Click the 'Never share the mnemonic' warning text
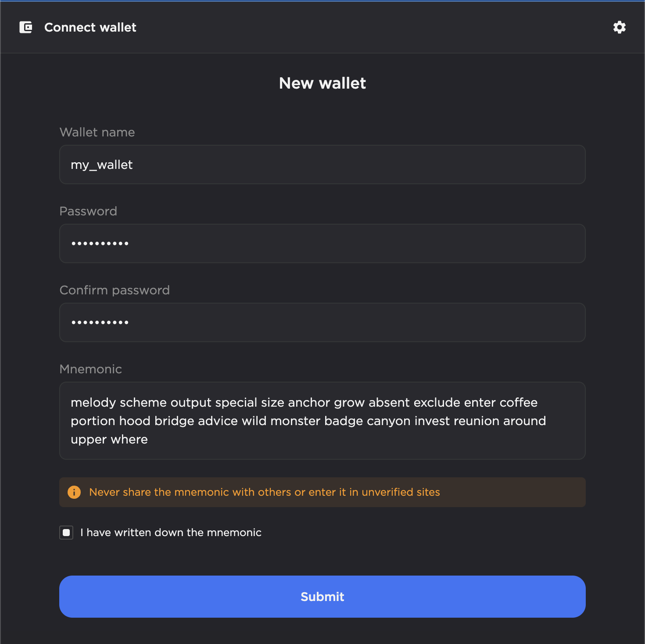Image resolution: width=645 pixels, height=644 pixels. point(264,492)
